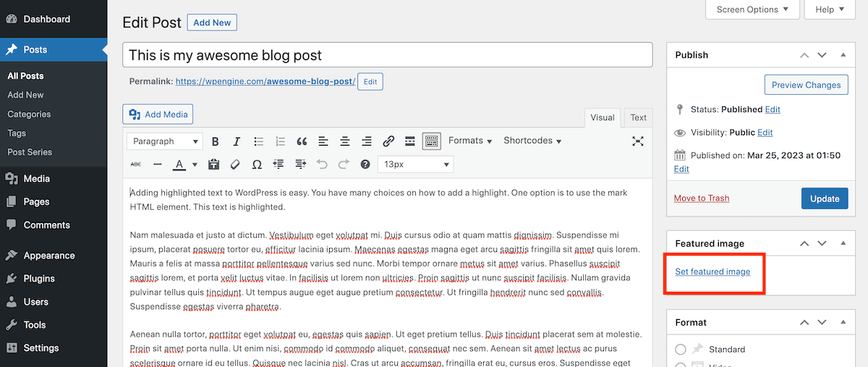Insert a blockquote
The image size is (868, 367).
[302, 141]
